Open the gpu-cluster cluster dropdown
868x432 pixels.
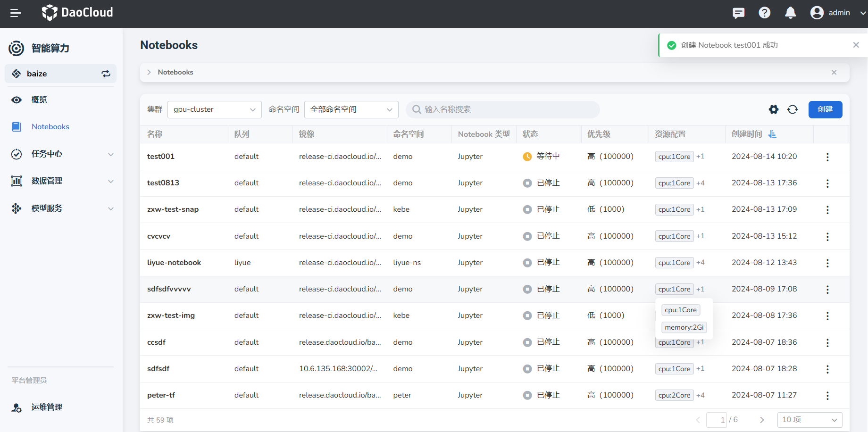pyautogui.click(x=214, y=109)
